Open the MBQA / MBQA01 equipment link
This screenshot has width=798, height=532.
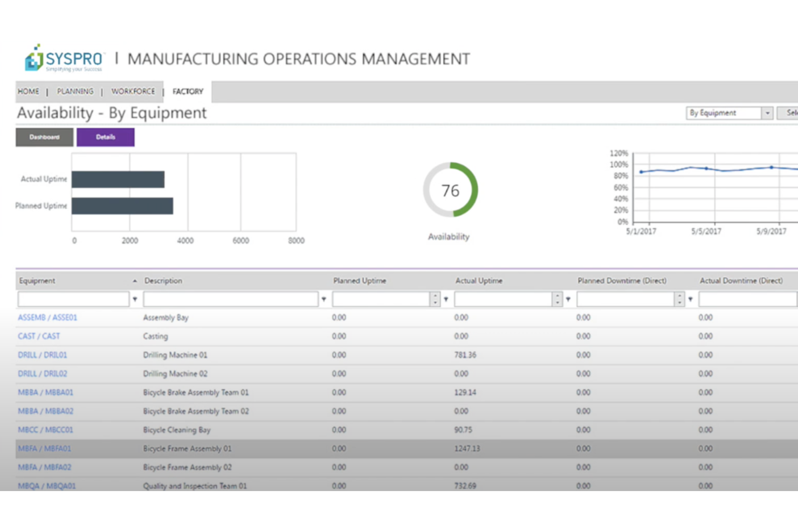pos(47,486)
